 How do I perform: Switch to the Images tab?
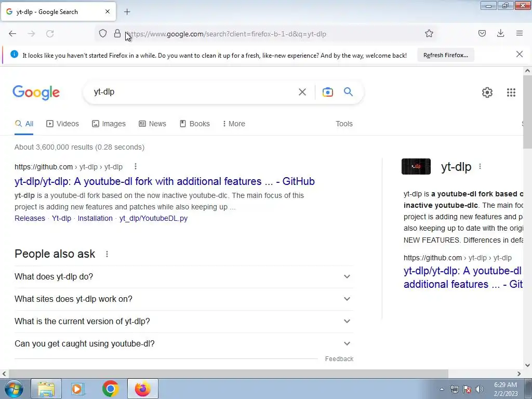click(109, 124)
